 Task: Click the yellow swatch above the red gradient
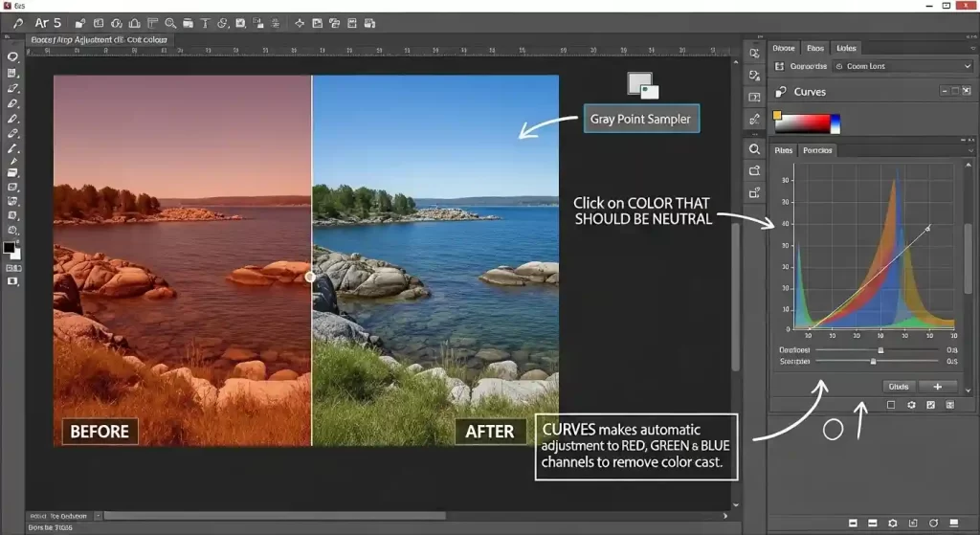pos(777,115)
